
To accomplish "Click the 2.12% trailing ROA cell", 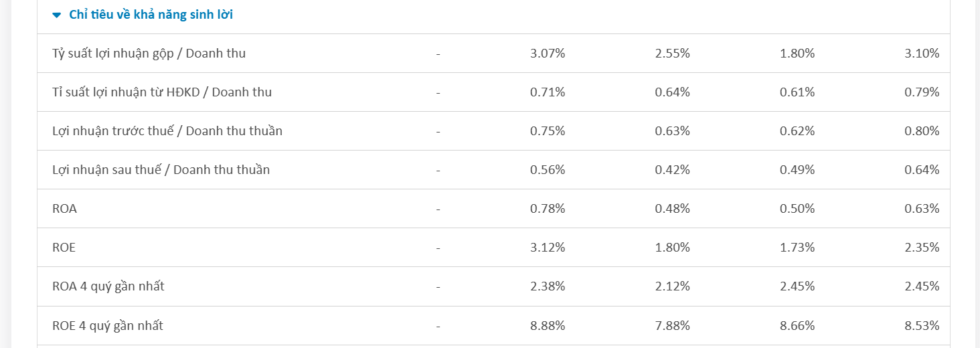I will [x=672, y=286].
